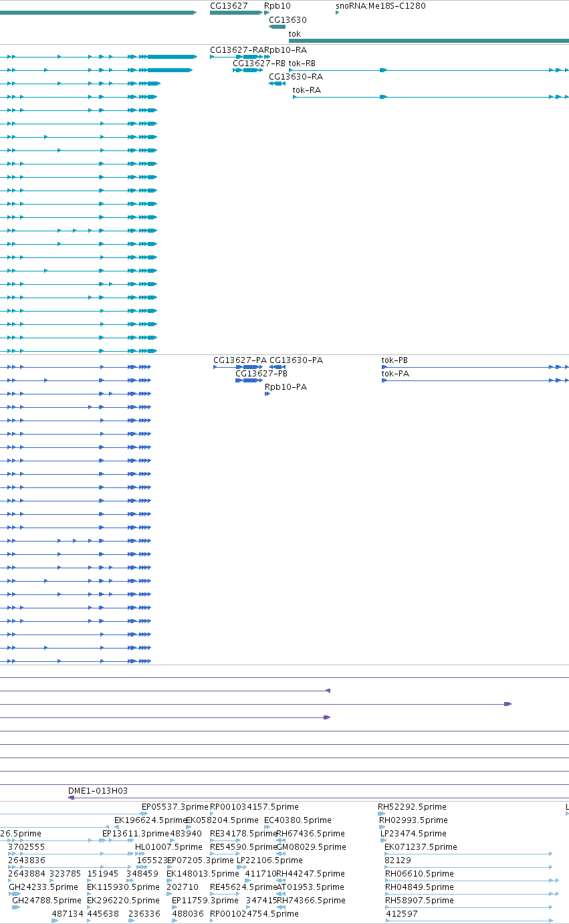Viewport: 569px width, 924px height.
Task: Click the CG13627-PB protein label
Action: (x=261, y=373)
